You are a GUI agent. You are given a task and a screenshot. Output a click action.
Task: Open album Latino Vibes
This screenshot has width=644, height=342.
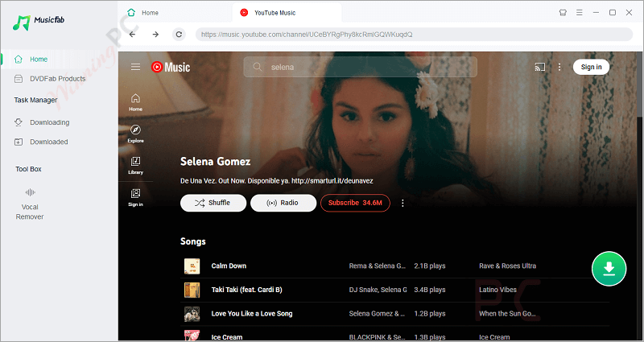click(497, 290)
